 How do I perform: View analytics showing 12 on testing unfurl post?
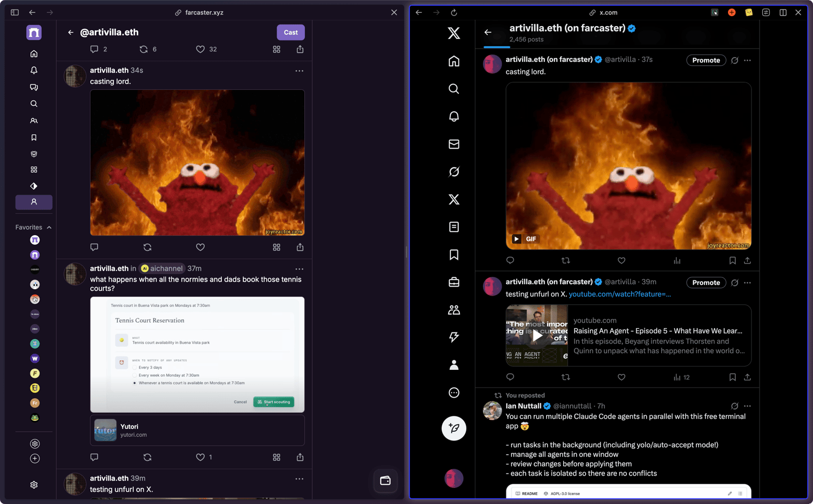[x=681, y=377]
